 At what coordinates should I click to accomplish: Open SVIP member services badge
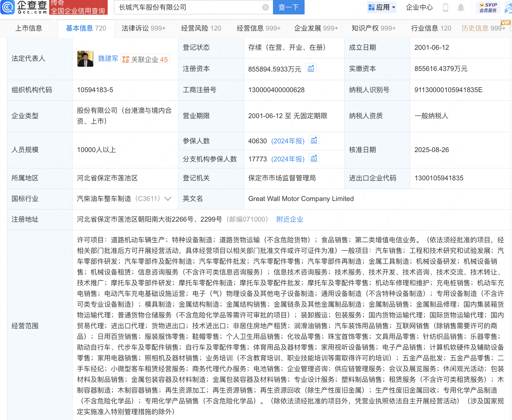[488, 7]
